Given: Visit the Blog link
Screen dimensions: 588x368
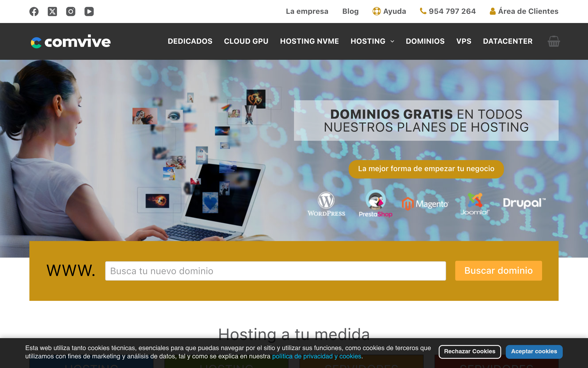Looking at the screenshot, I should 350,11.
